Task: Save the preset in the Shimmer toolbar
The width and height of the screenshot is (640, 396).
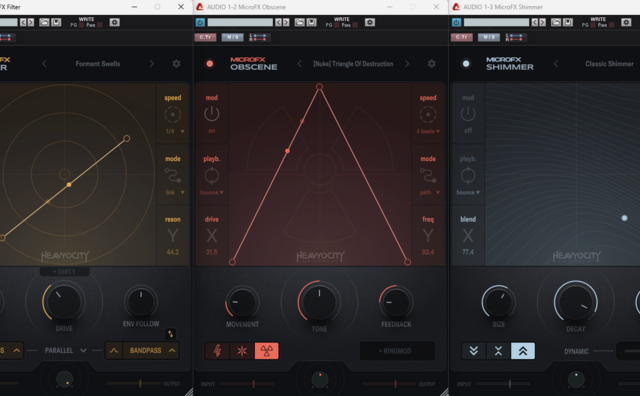Action: tap(568, 22)
